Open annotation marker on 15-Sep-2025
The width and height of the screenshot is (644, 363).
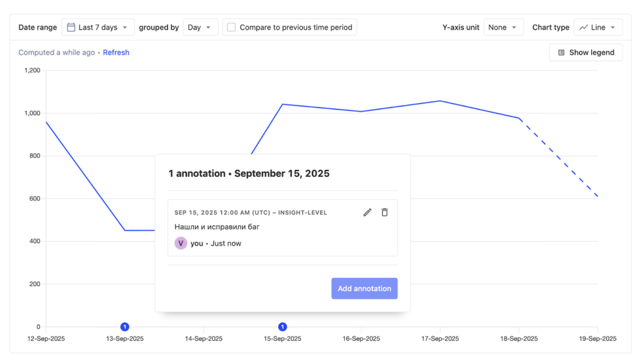pyautogui.click(x=283, y=327)
